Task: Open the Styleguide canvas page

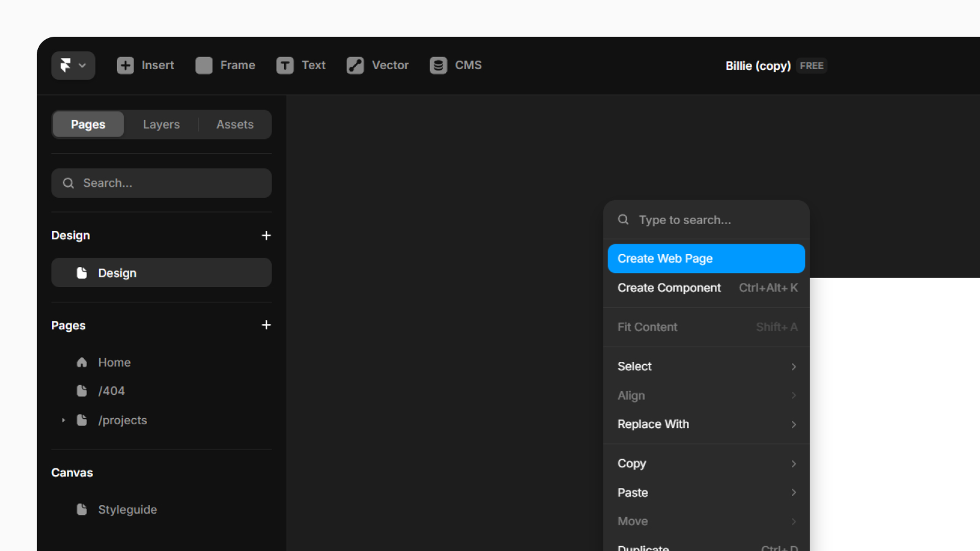Action: point(127,509)
